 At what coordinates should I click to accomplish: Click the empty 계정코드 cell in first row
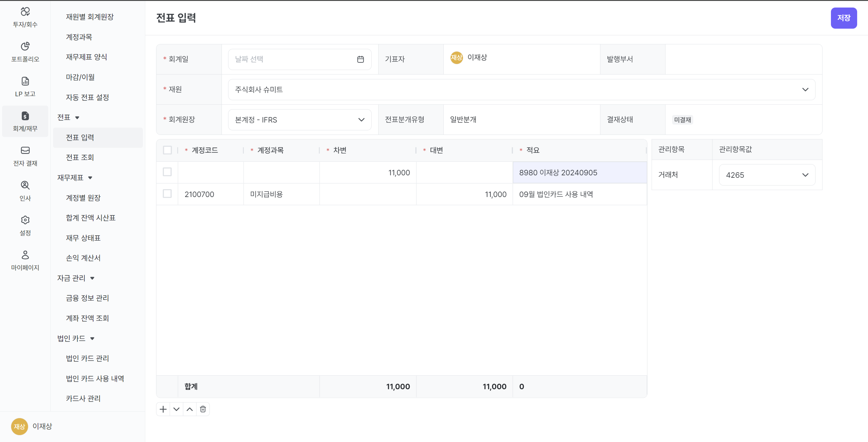211,172
